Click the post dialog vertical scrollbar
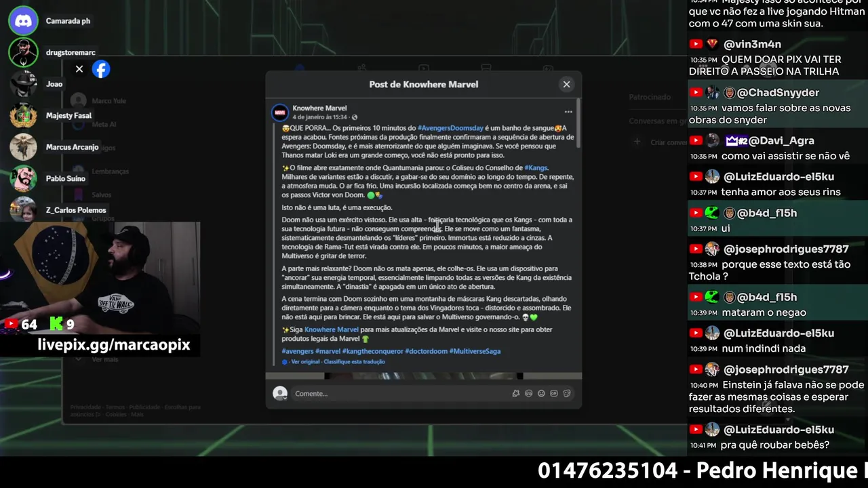This screenshot has height=488, width=868. (x=578, y=122)
